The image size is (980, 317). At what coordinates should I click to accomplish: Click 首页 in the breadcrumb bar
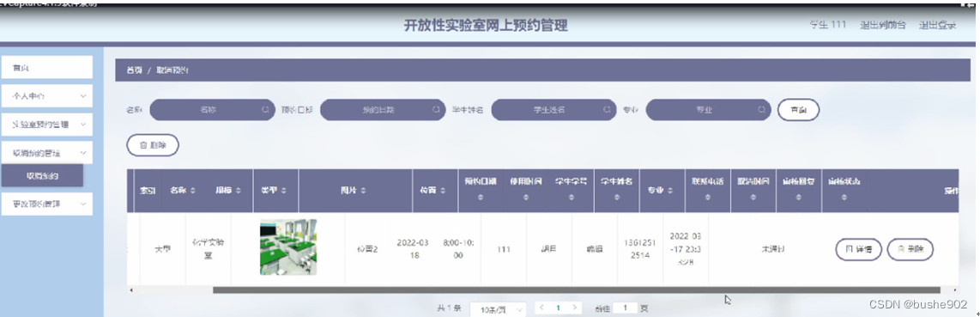[x=134, y=70]
